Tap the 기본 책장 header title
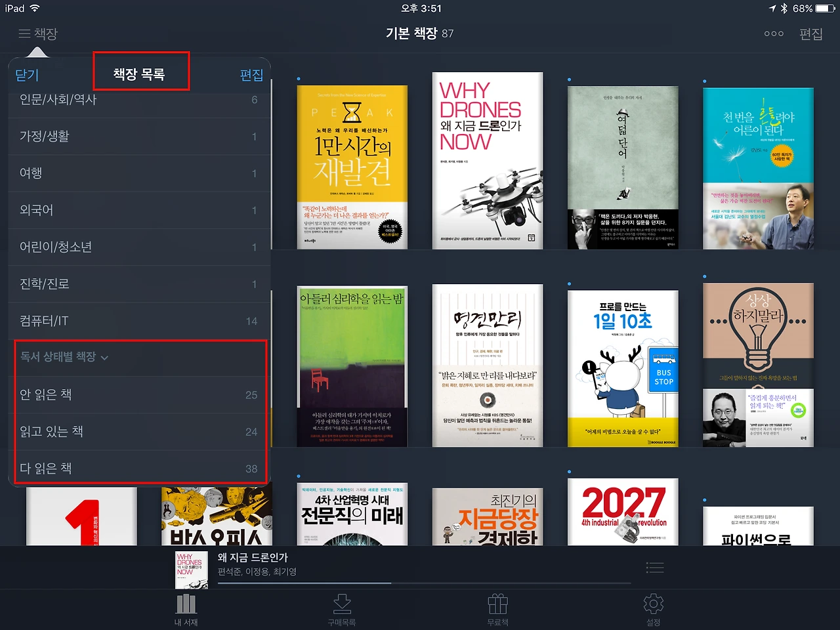840x630 pixels. pos(411,33)
